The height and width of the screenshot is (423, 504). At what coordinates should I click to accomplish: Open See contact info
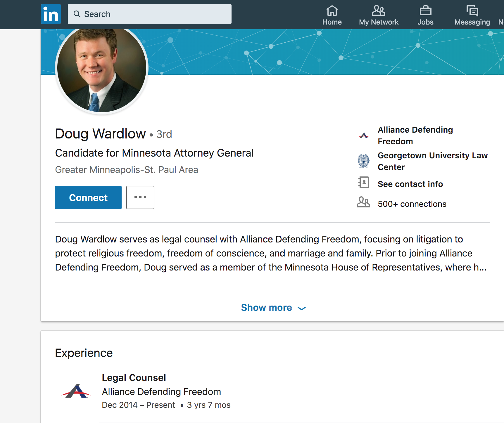[410, 184]
